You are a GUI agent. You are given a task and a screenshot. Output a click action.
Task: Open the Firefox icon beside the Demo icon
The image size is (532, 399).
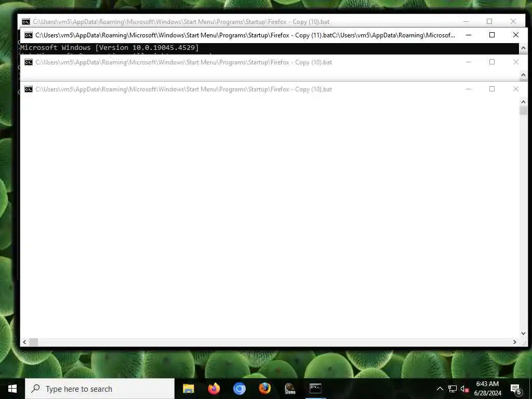point(264,389)
